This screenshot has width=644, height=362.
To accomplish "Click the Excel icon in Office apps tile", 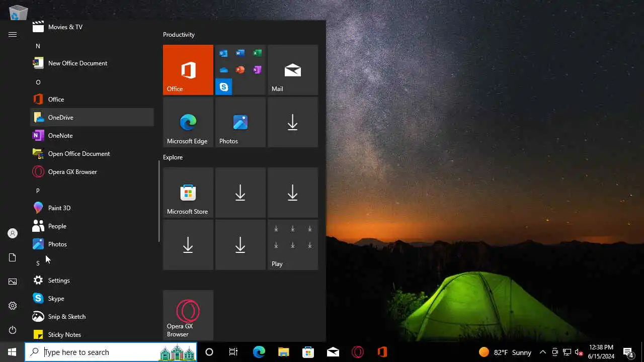I will coord(257,53).
